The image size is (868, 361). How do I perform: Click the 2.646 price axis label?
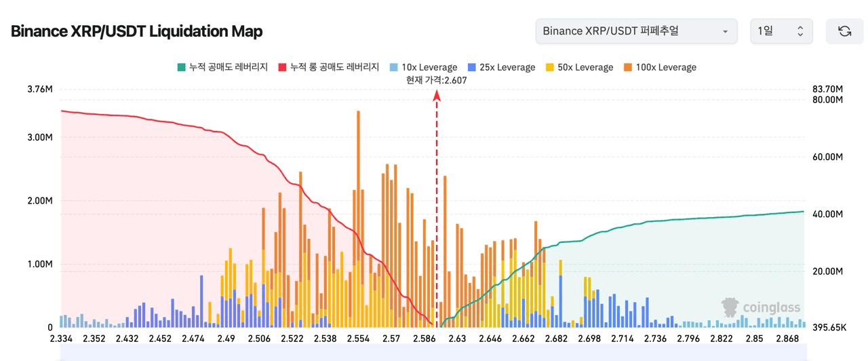point(490,339)
